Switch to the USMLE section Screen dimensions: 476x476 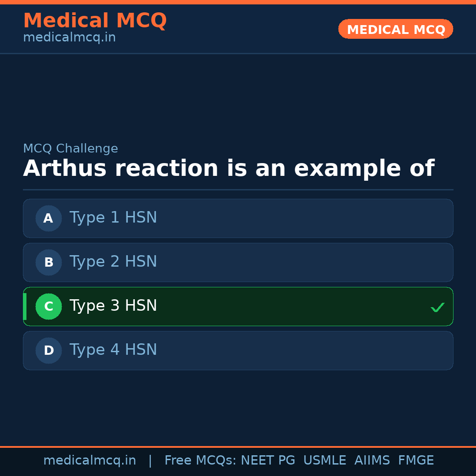point(325,460)
